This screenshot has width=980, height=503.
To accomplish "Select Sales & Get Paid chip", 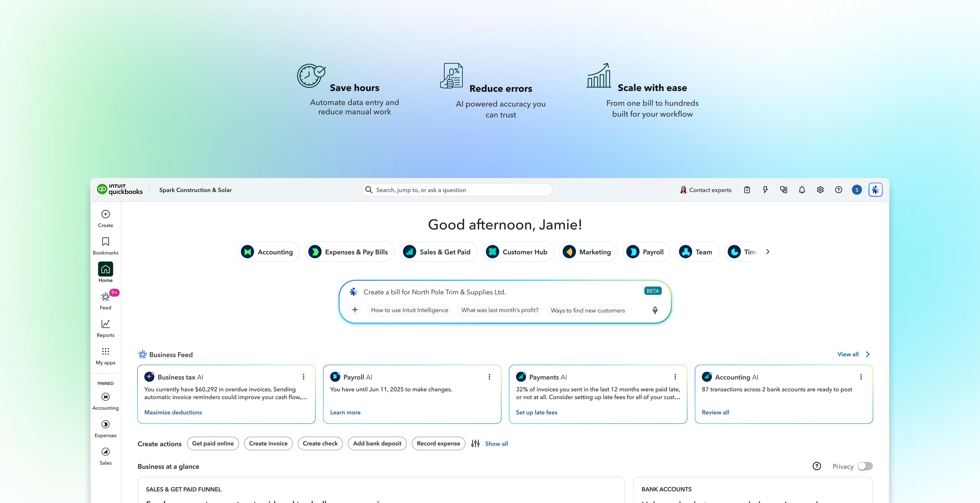I will pyautogui.click(x=438, y=252).
